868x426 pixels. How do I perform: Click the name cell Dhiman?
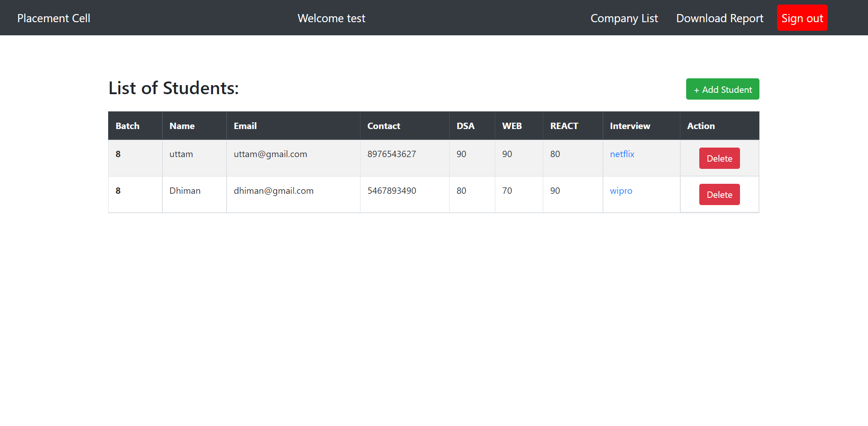[x=185, y=191]
